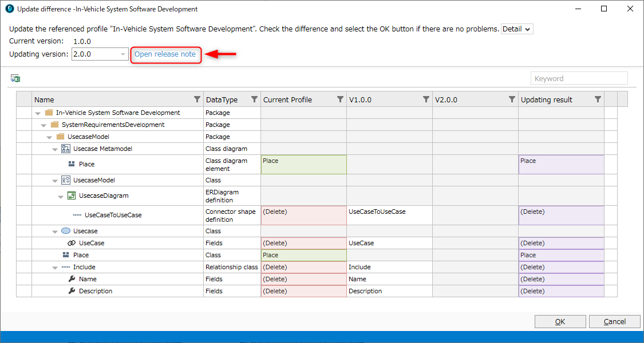The image size is (644, 343).
Task: Click the Current Profile (Delete) cell for Name
Action: click(x=303, y=279)
